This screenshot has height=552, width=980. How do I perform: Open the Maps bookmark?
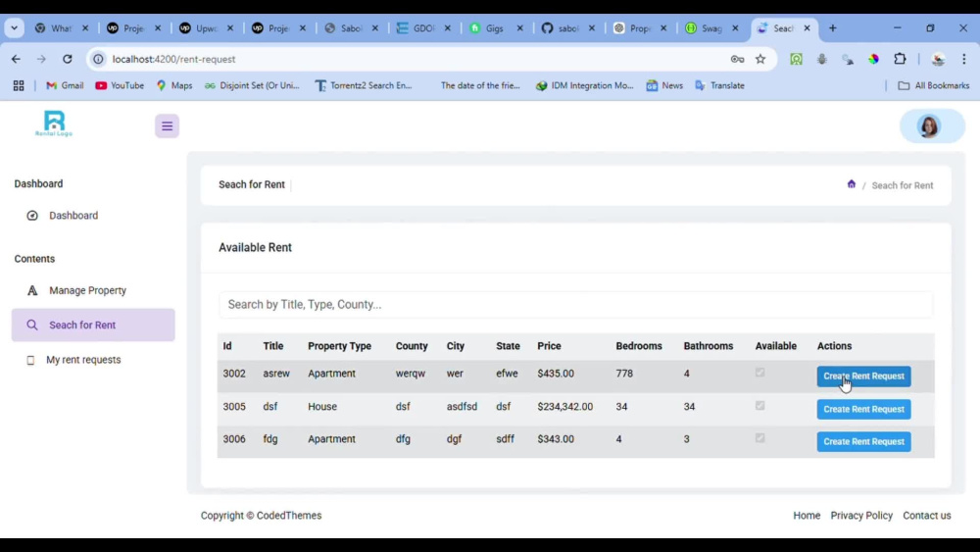(174, 85)
